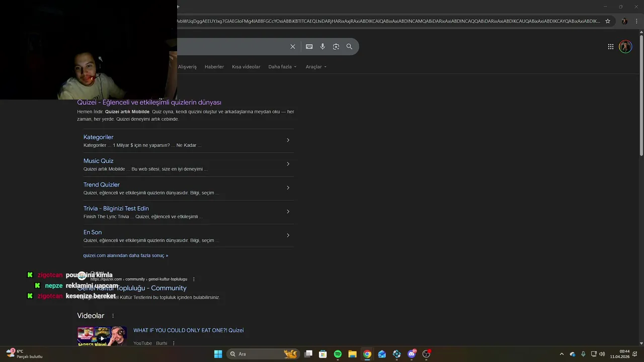Open WHAT IF YOU COULD ONLY EAT ONE video
This screenshot has height=362, width=644.
(189, 330)
